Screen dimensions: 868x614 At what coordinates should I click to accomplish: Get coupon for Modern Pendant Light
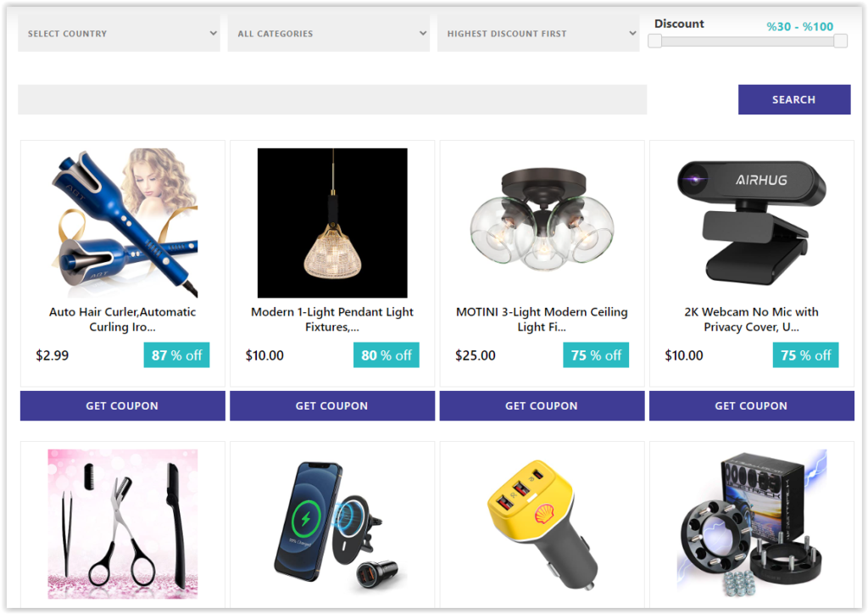point(332,406)
